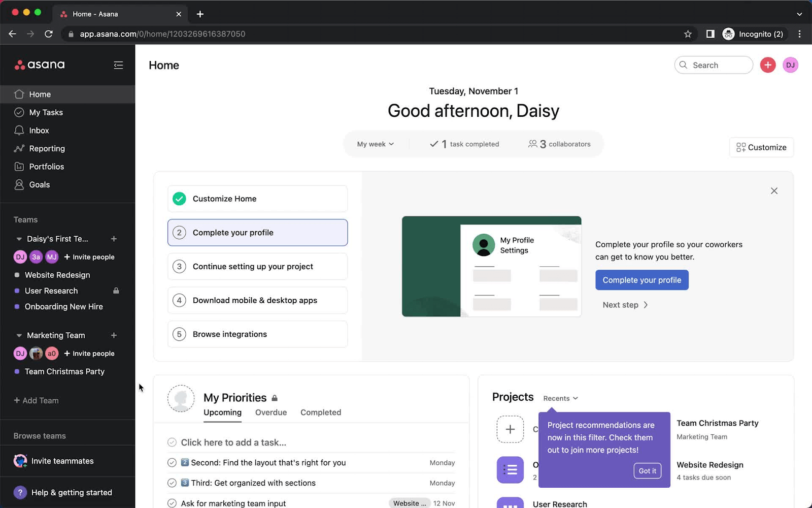The image size is (812, 508).
Task: Mark 'Ask for marketing team input' complete
Action: coord(172,503)
